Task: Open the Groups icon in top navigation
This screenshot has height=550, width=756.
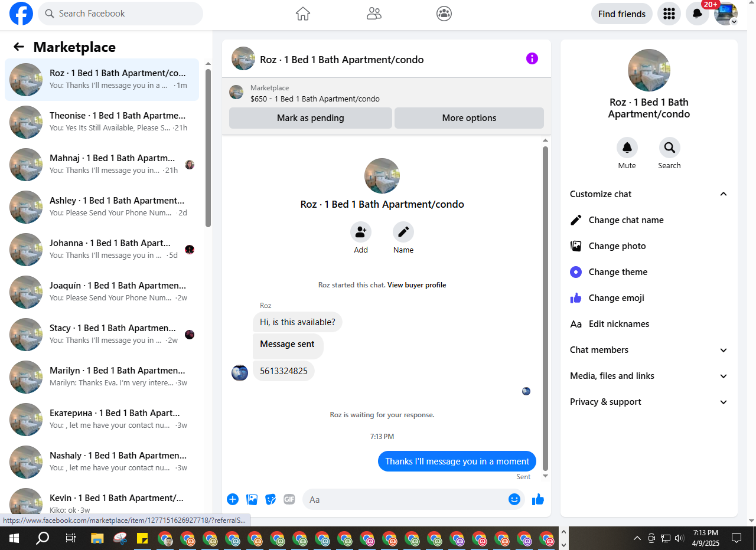Action: click(444, 14)
